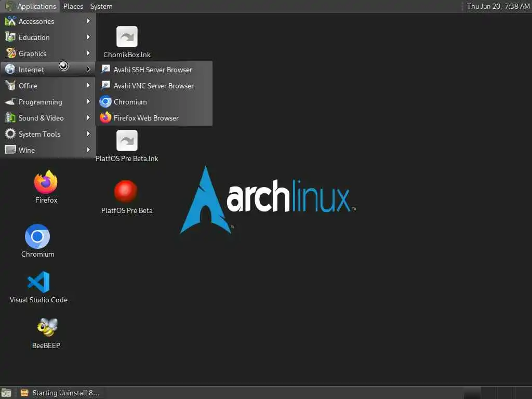Screen dimensions: 532x399
Task: Click the System Tools gear icon
Action: (10, 134)
